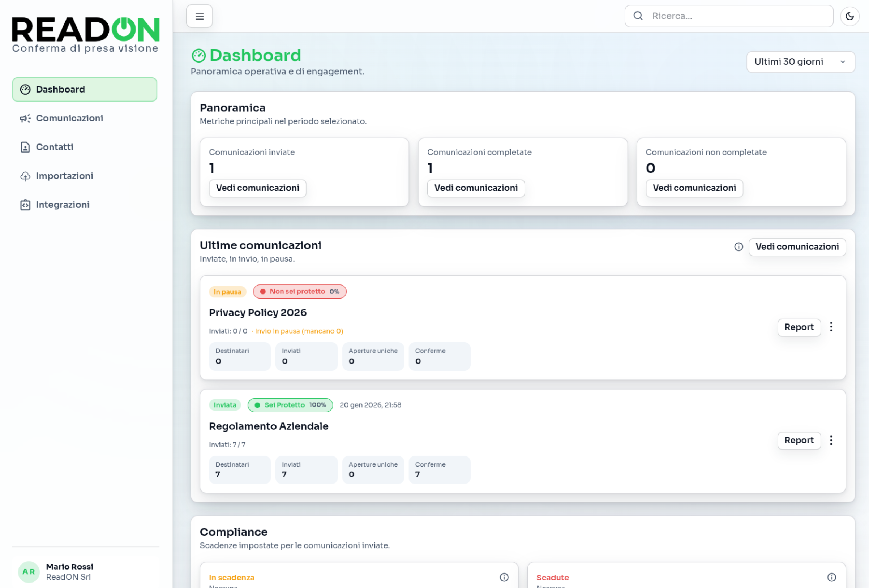Viewport: 869px width, 588px height.
Task: Select the Dashboard gauge icon in sidebar
Action: 25,89
